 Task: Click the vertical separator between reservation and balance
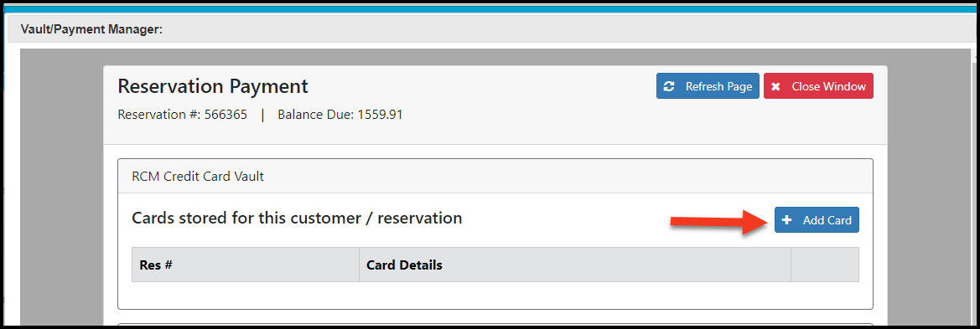(262, 115)
